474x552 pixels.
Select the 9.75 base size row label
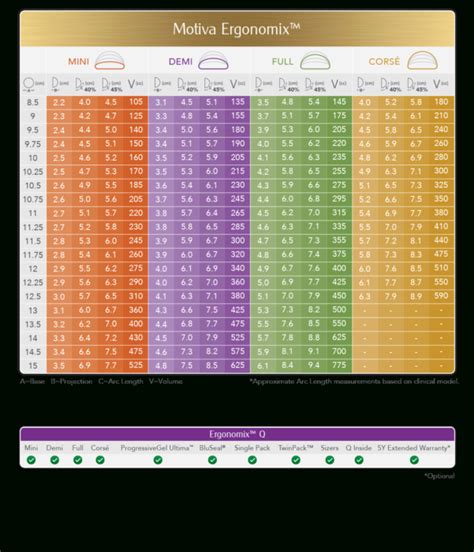click(x=33, y=144)
